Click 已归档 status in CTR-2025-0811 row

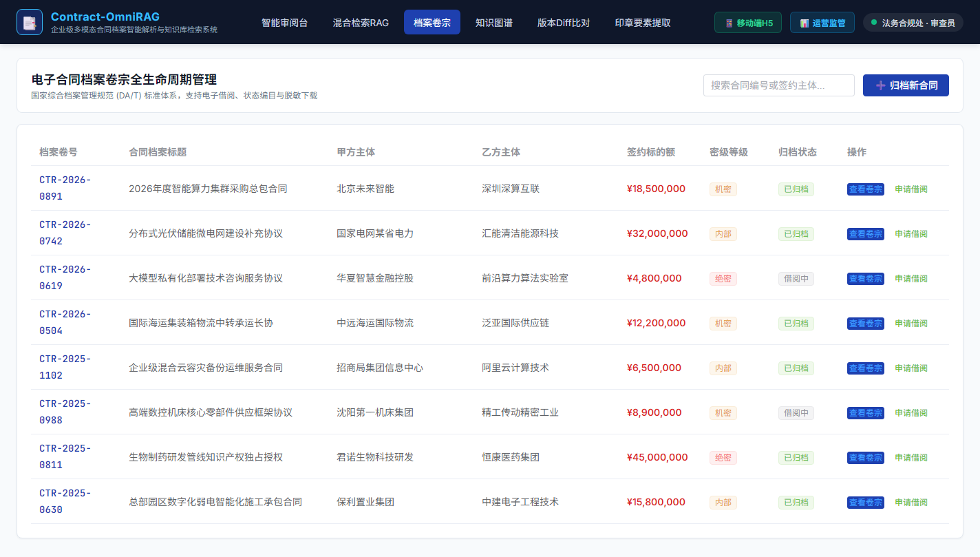pos(796,457)
